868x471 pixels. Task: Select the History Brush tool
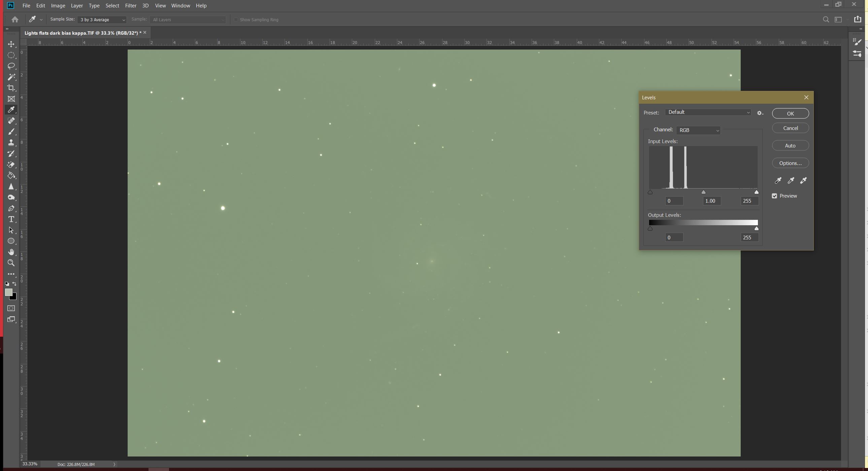coord(11,154)
